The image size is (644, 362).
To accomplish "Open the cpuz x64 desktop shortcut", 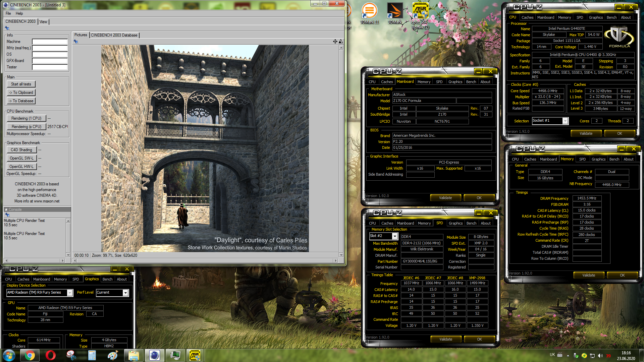I will pyautogui.click(x=420, y=16).
